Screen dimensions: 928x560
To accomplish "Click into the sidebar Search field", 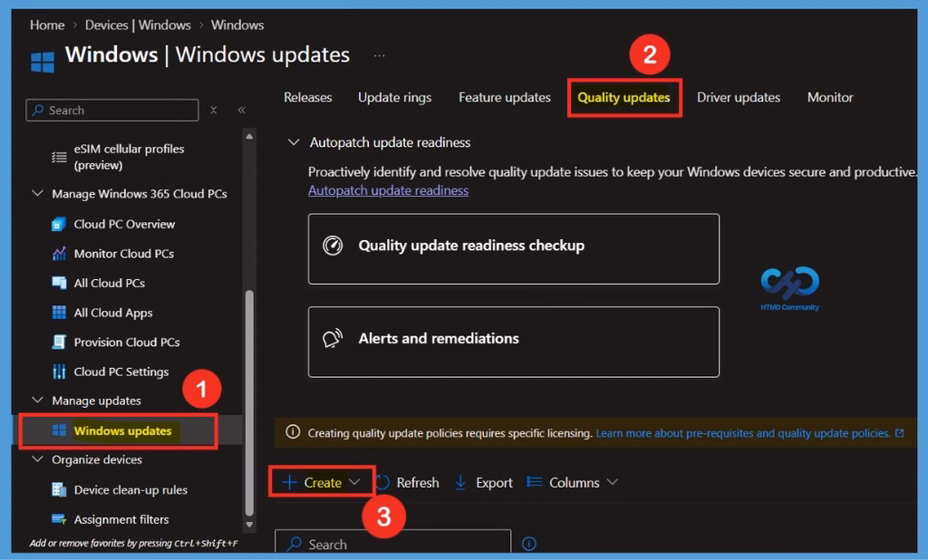I will pos(112,111).
